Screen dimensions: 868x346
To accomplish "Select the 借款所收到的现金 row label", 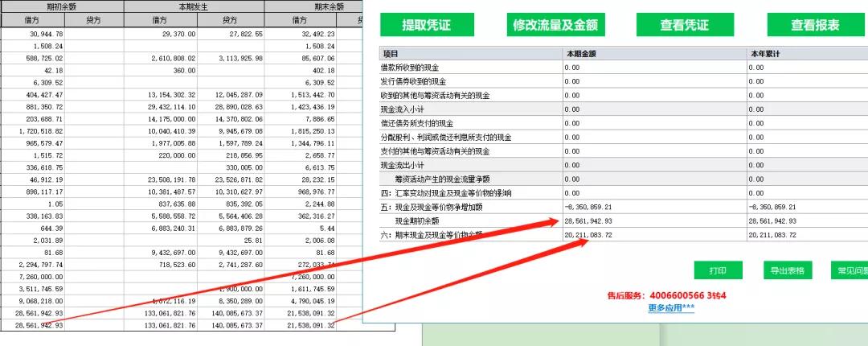I will (410, 68).
